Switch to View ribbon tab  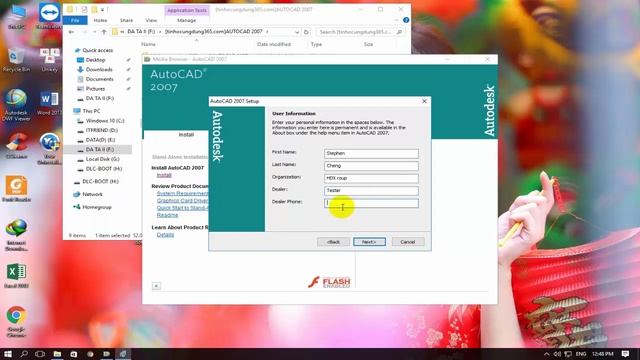tap(151, 20)
